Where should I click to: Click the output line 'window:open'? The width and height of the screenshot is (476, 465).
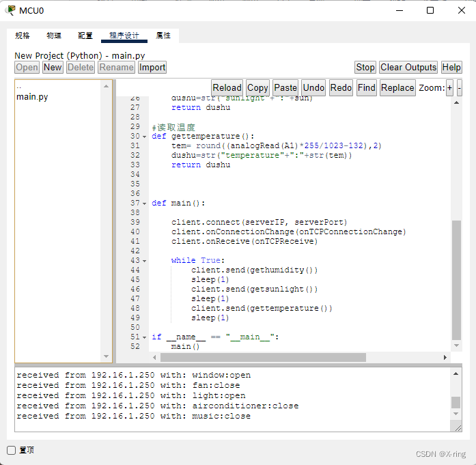(134, 375)
